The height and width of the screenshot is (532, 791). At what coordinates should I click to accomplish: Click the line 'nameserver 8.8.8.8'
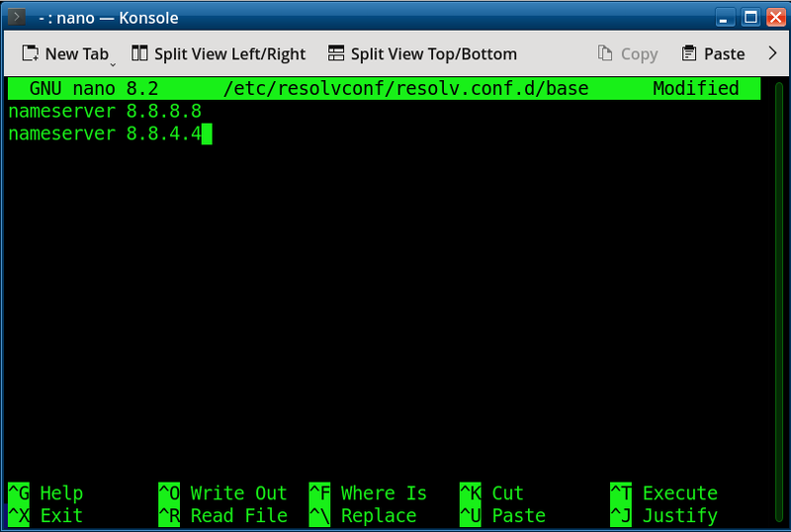[105, 111]
